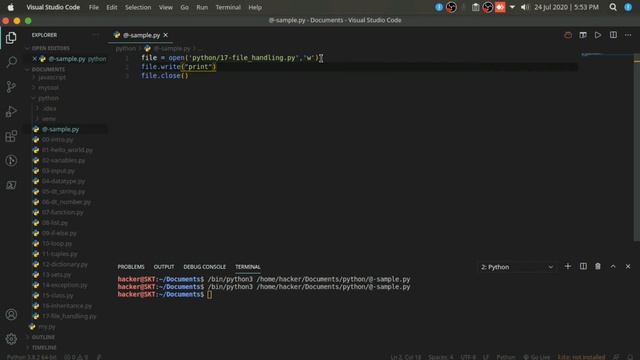640x360 pixels.
Task: Click the Python interpreter version in status bar
Action: (x=31, y=357)
